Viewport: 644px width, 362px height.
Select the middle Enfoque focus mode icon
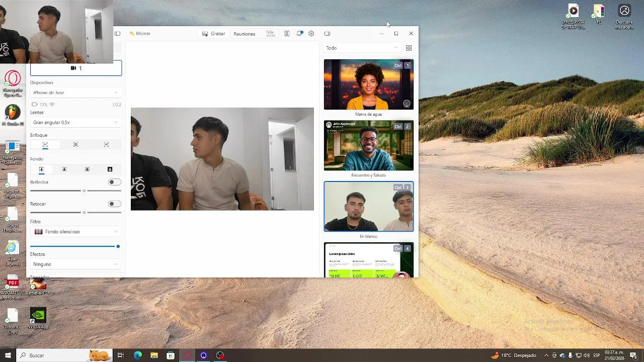[75, 145]
